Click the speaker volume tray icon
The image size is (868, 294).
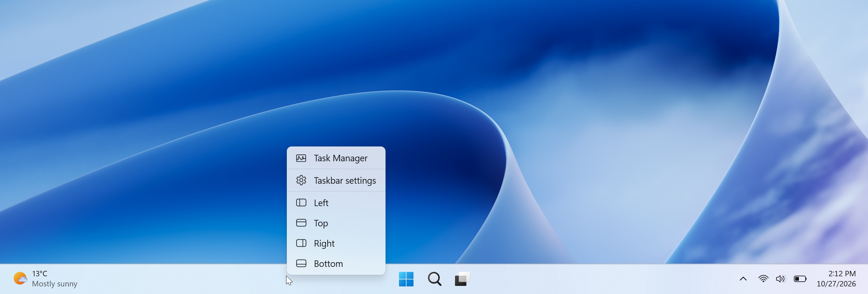tap(780, 279)
